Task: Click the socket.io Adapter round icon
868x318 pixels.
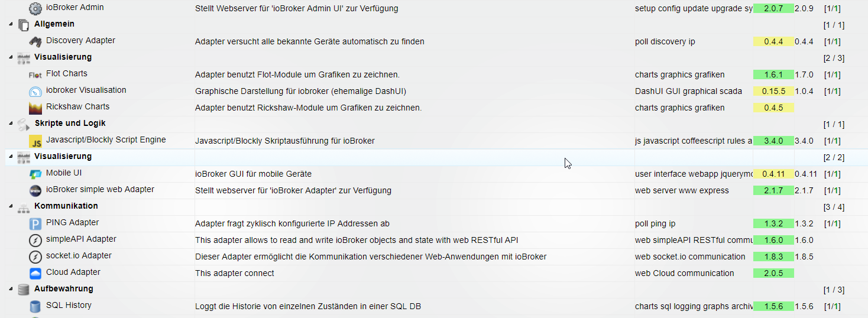Action: coord(35,257)
